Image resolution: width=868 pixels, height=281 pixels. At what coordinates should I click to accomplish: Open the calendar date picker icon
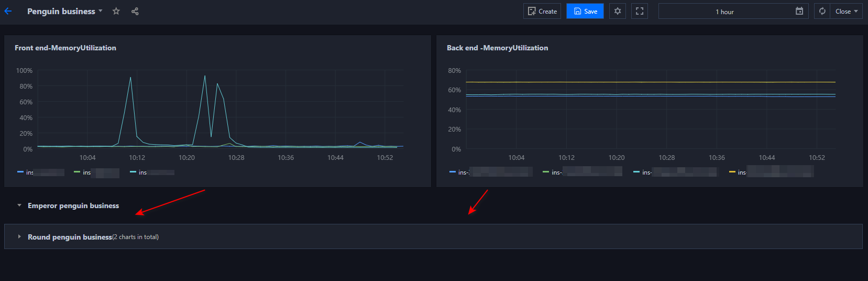click(x=799, y=11)
